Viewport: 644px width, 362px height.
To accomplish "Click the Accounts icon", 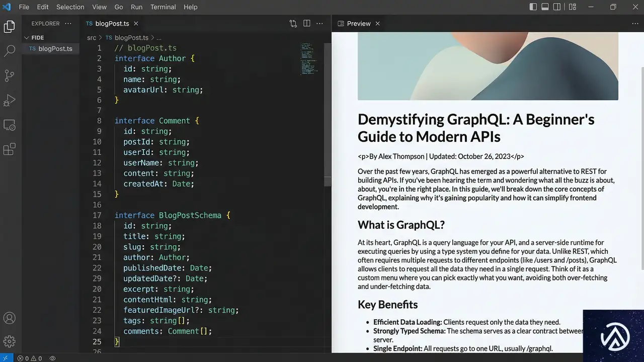I will pos(10,318).
